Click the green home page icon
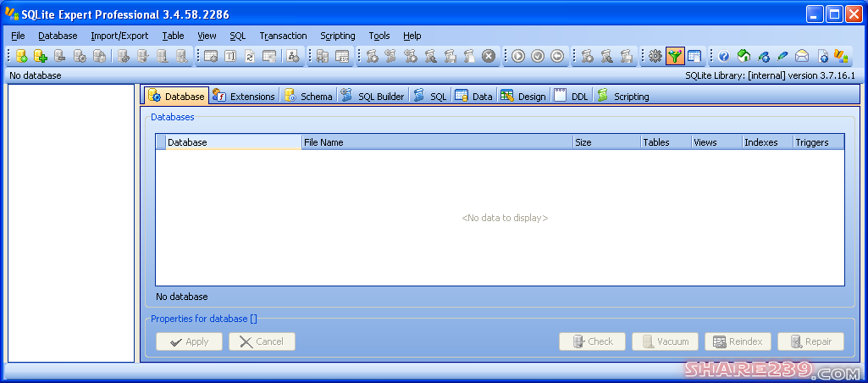 tap(744, 56)
